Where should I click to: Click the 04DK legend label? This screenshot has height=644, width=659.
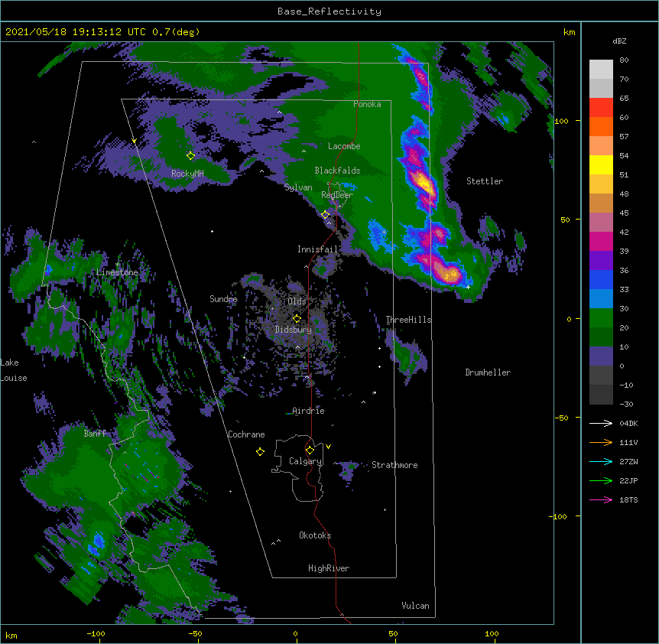coord(628,423)
